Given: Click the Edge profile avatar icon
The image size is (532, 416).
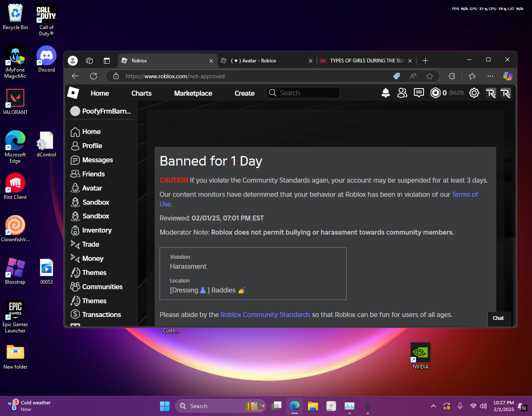Looking at the screenshot, I should point(73,61).
